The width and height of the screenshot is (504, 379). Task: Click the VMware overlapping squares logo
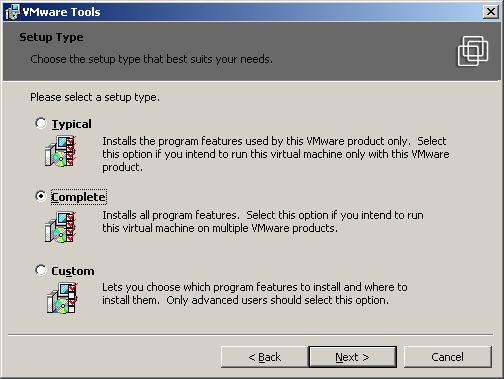tap(473, 51)
